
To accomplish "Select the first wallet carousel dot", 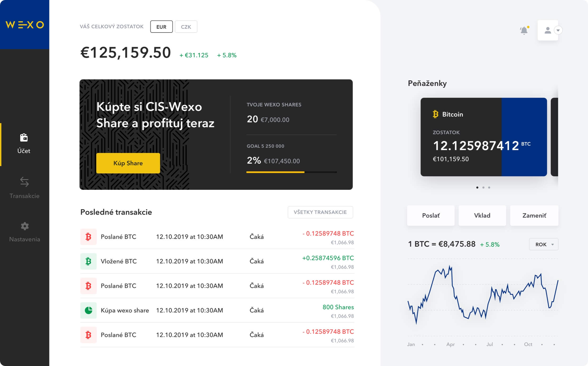I will (477, 187).
